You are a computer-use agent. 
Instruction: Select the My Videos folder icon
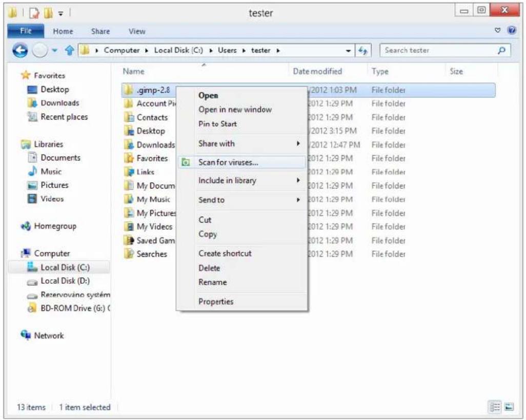[129, 226]
